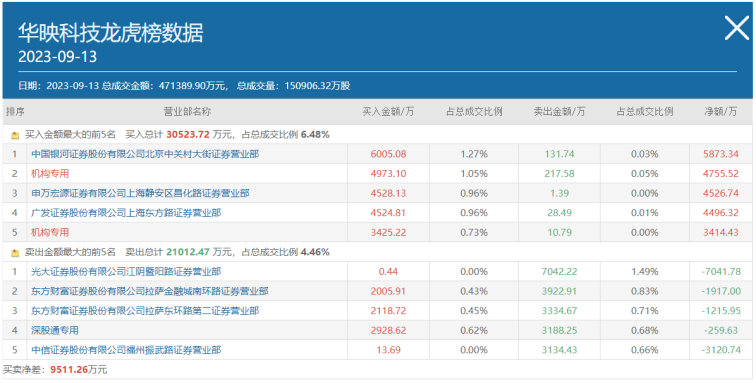Select the -7041.78 net amount cell

pos(721,272)
